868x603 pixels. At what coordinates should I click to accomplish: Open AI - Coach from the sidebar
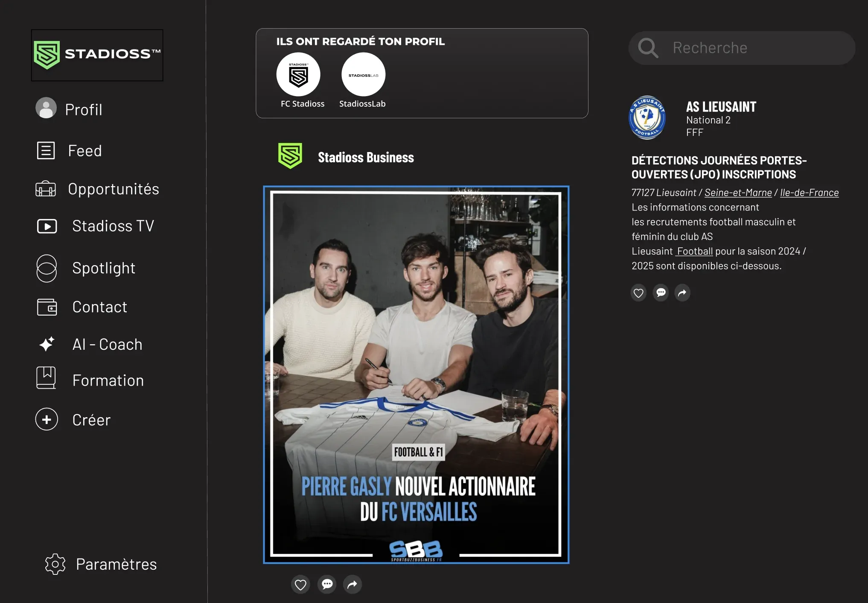(107, 345)
